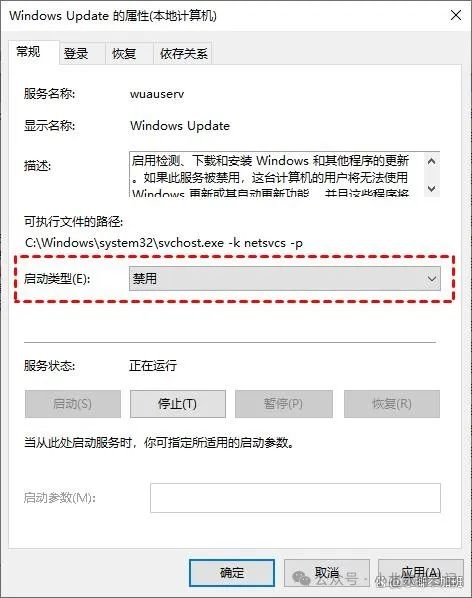Stop the service with 停止(T) button
472x598 pixels.
178,403
